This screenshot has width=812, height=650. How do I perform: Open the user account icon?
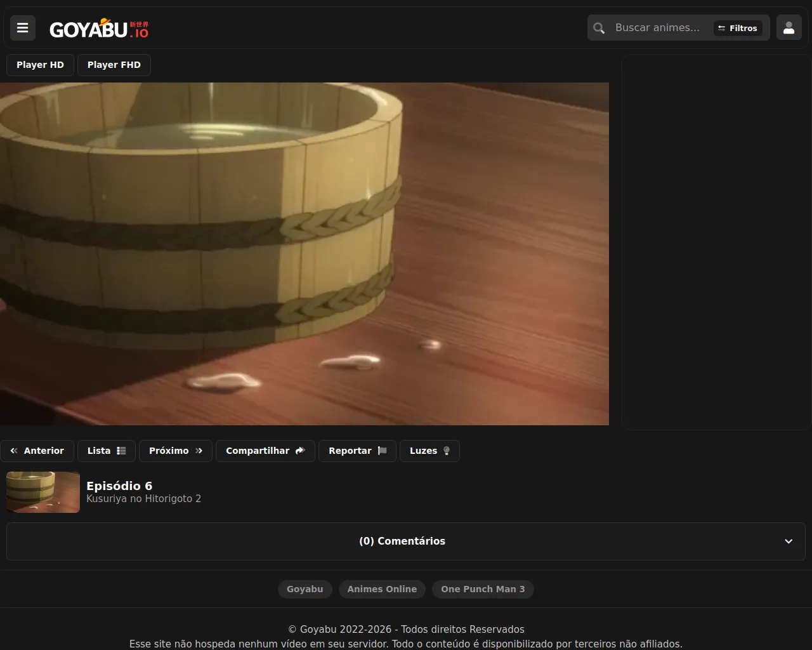click(789, 28)
